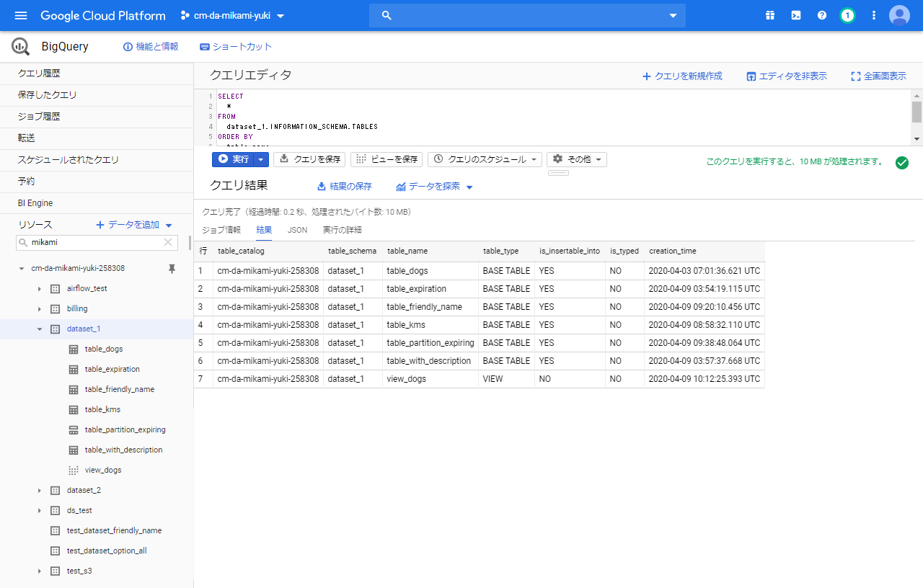This screenshot has height=588, width=923.
Task: Switch to the JSON results tab
Action: (297, 229)
